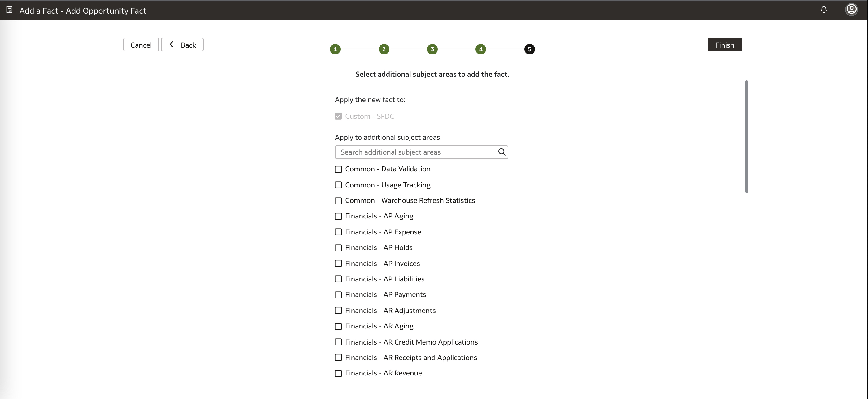868x399 pixels.
Task: Check Common - Data Validation
Action: pyautogui.click(x=338, y=169)
